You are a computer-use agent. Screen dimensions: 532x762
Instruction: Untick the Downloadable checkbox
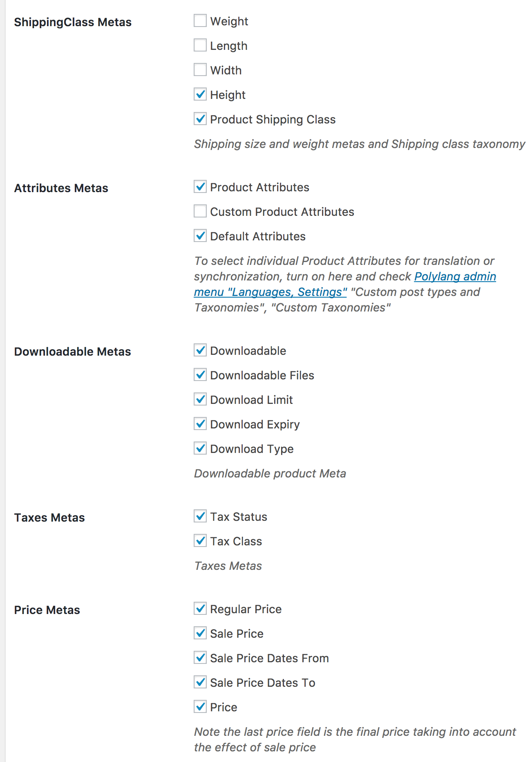pyautogui.click(x=200, y=350)
